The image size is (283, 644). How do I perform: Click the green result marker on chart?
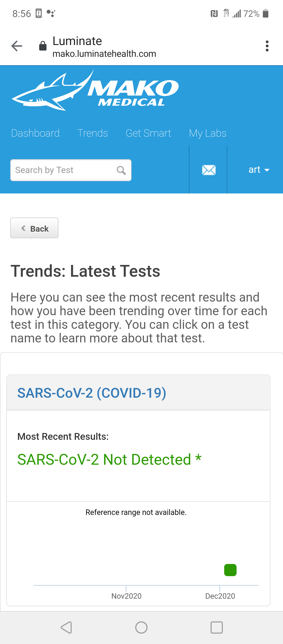230,570
